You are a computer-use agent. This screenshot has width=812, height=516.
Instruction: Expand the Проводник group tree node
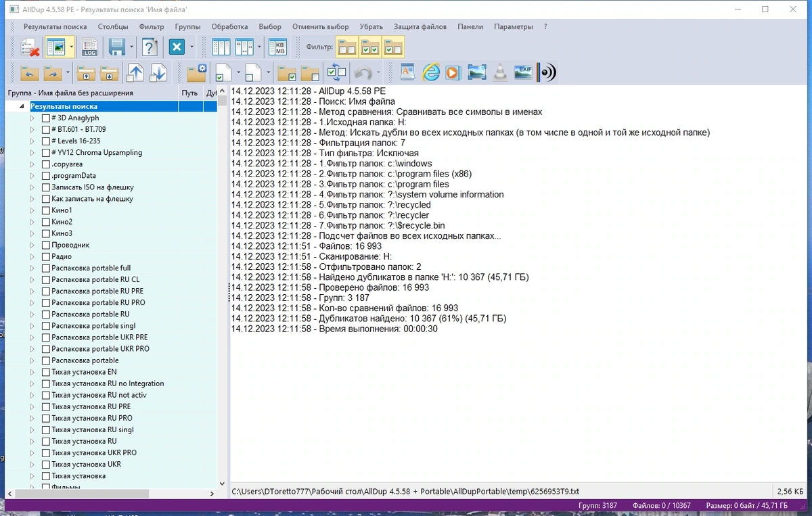(x=32, y=245)
